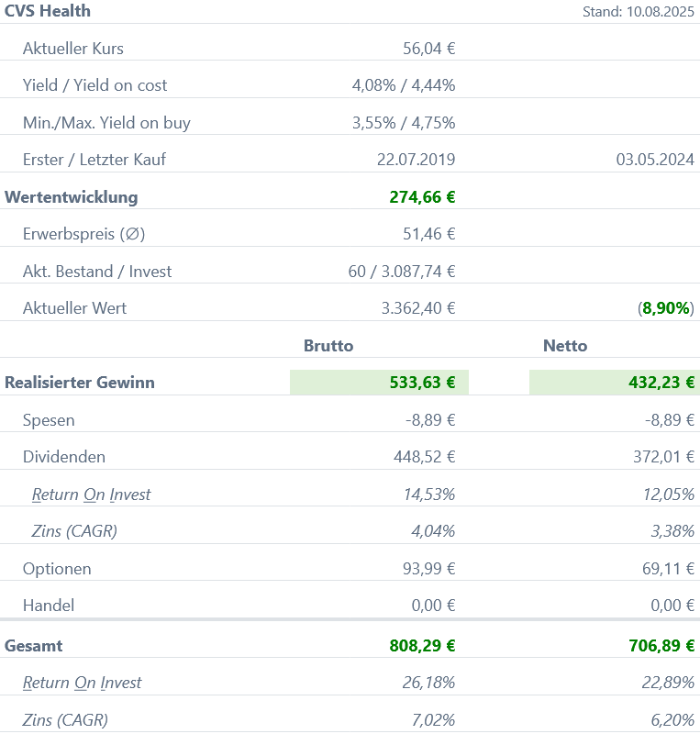Select the last purchase date 03.05.2024
The image size is (700, 734).
click(655, 160)
